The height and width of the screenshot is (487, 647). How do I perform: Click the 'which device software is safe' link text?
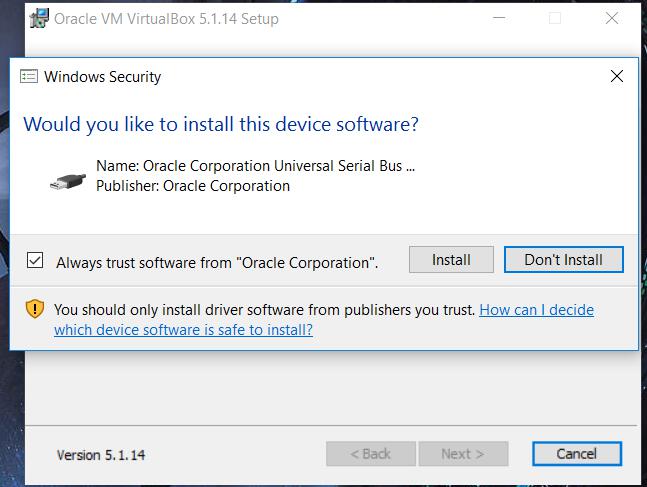tap(183, 330)
